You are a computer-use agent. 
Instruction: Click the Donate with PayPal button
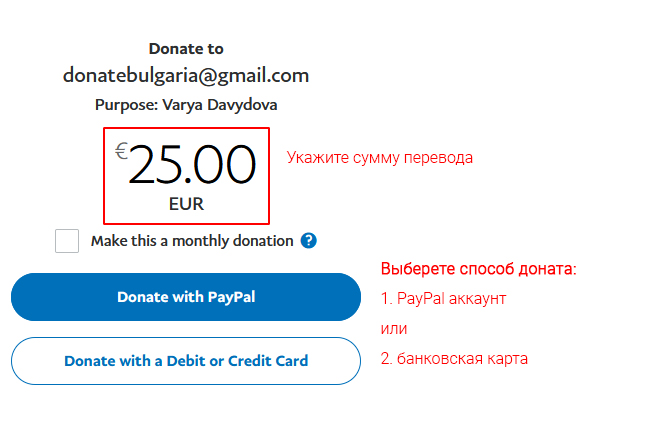coord(186,297)
